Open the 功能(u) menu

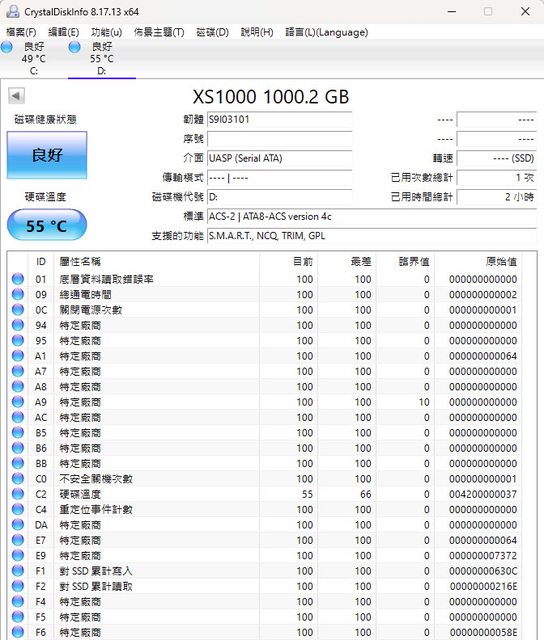[106, 32]
